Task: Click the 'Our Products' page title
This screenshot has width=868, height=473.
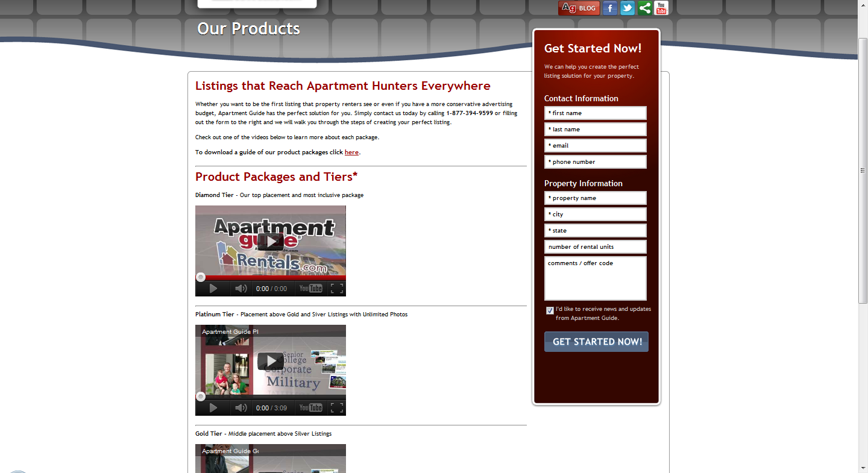Action: coord(248,28)
